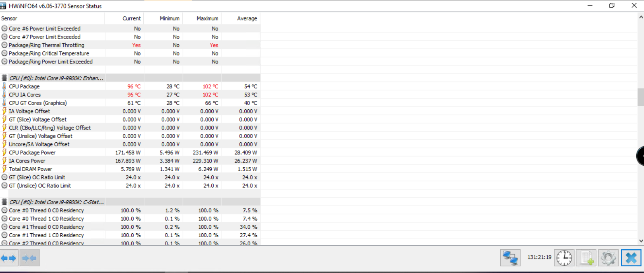Restore down the HWiNFO64 window

(x=612, y=5)
